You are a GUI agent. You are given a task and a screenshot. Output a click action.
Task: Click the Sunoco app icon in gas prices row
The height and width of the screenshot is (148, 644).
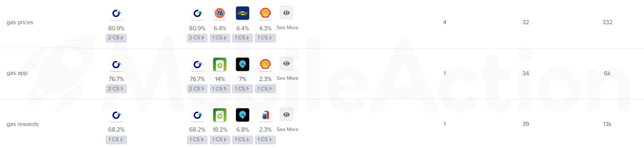coord(243,13)
